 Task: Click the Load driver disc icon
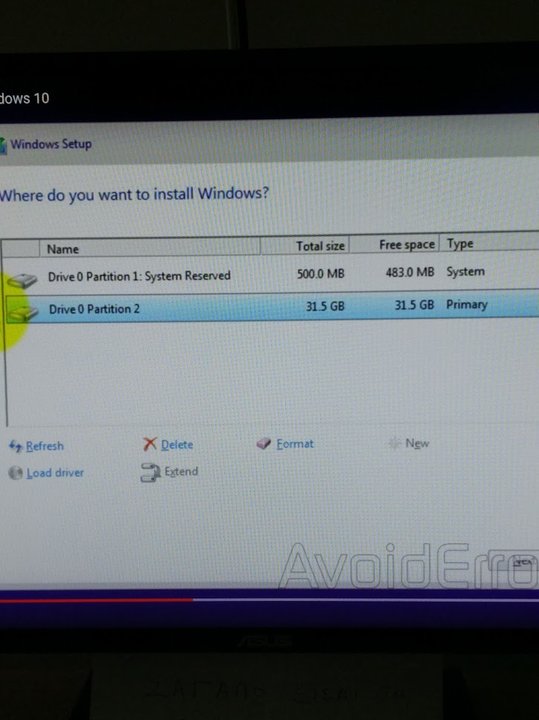(16, 473)
